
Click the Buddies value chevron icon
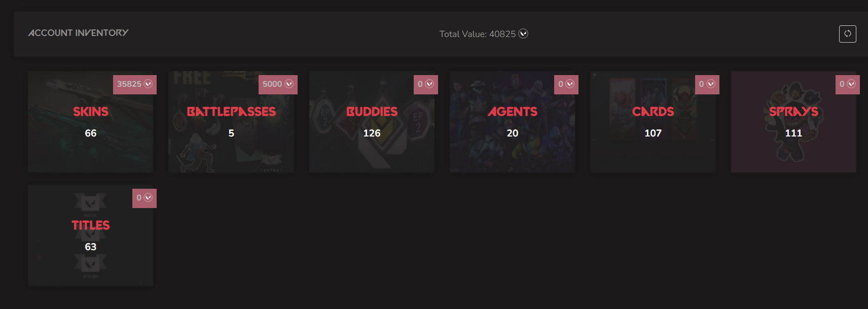(429, 84)
